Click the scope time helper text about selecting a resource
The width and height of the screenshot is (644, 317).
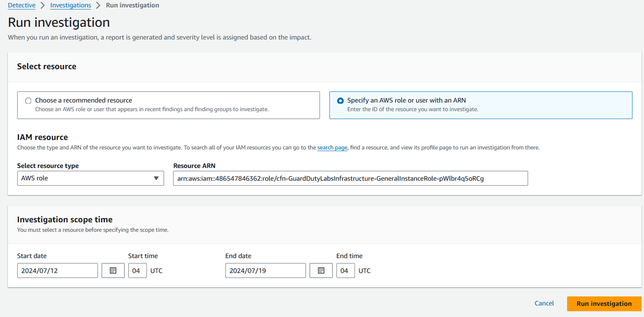(x=93, y=230)
